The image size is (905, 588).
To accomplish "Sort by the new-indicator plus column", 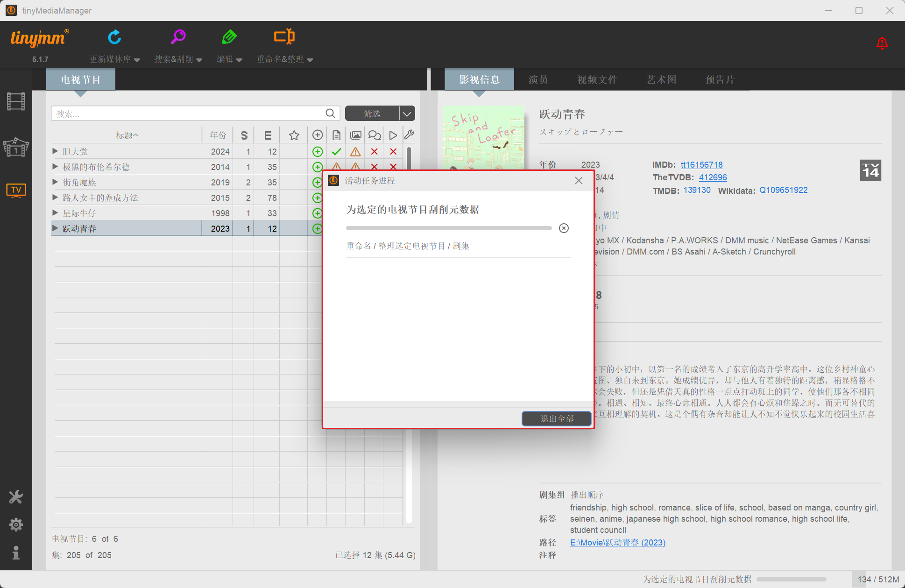I will (x=318, y=135).
